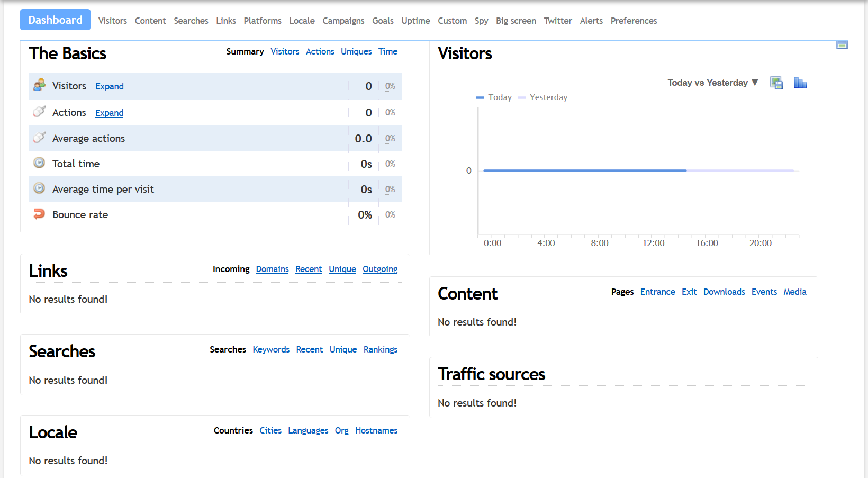Open the Alerts navigation item
868x478 pixels.
[x=591, y=21]
